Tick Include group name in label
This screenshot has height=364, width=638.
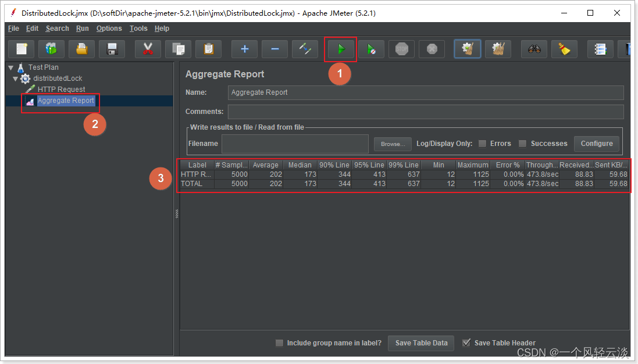[x=280, y=343]
